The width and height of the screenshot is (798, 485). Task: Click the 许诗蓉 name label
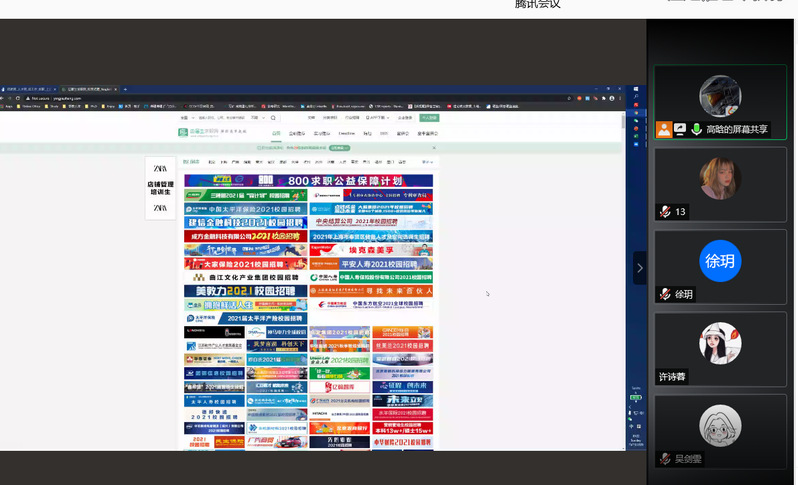pyautogui.click(x=672, y=377)
